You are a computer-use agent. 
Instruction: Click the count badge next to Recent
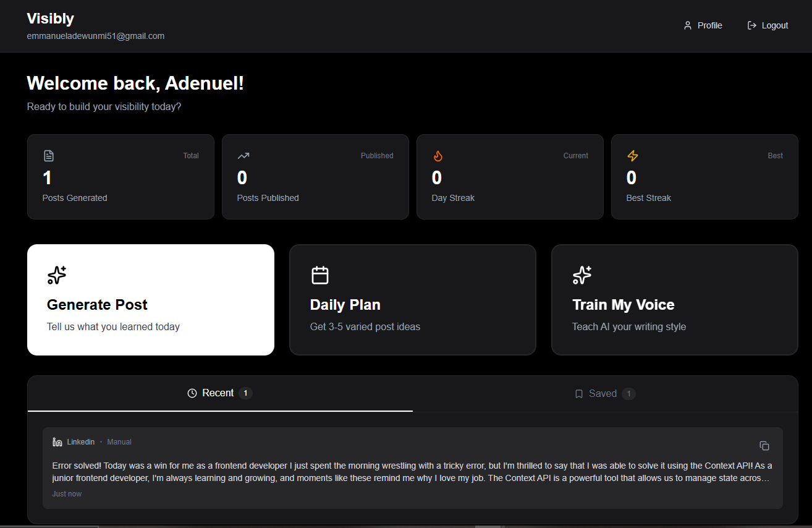tap(245, 393)
